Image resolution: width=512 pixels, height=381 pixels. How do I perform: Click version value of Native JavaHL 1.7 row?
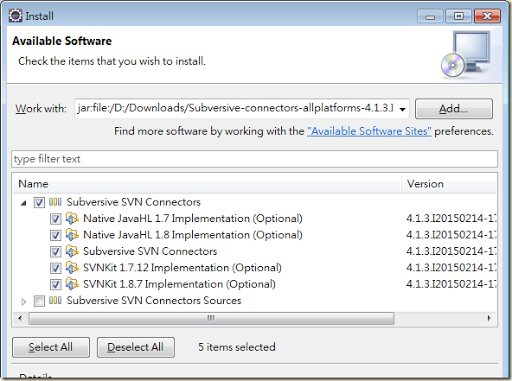(451, 219)
